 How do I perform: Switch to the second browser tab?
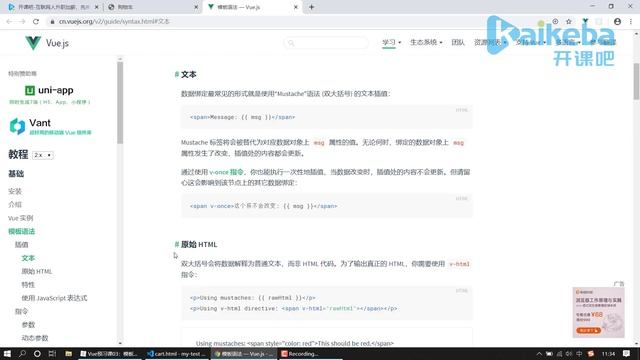153,7
